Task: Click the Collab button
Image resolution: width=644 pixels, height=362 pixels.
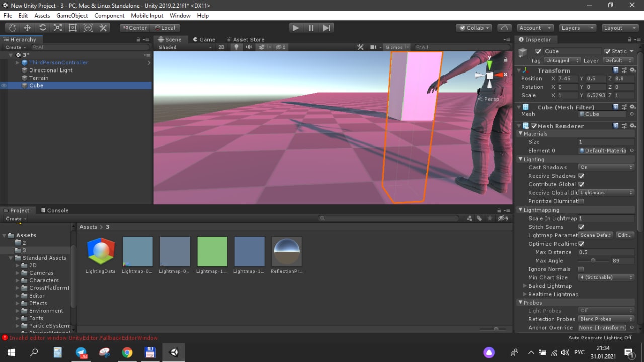Action: [x=473, y=28]
